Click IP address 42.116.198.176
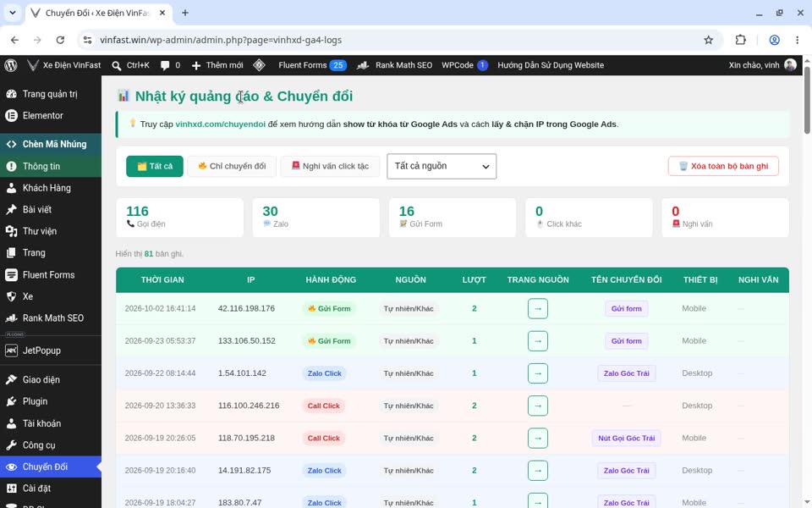The height and width of the screenshot is (508, 812). [246, 308]
